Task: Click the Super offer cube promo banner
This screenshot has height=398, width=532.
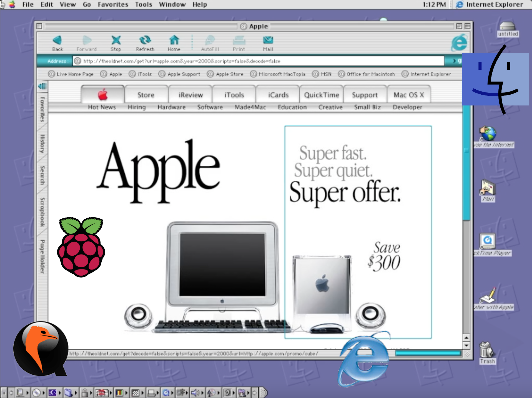Action: point(358,232)
